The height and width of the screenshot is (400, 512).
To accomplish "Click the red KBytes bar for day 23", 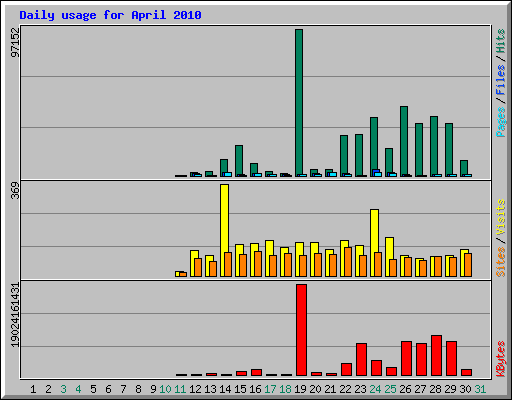I will pyautogui.click(x=361, y=359).
